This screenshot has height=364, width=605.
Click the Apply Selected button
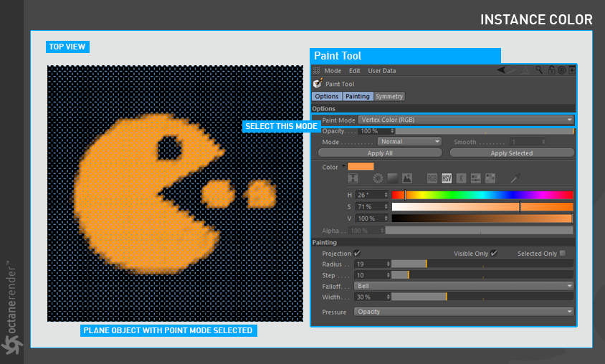click(x=512, y=153)
